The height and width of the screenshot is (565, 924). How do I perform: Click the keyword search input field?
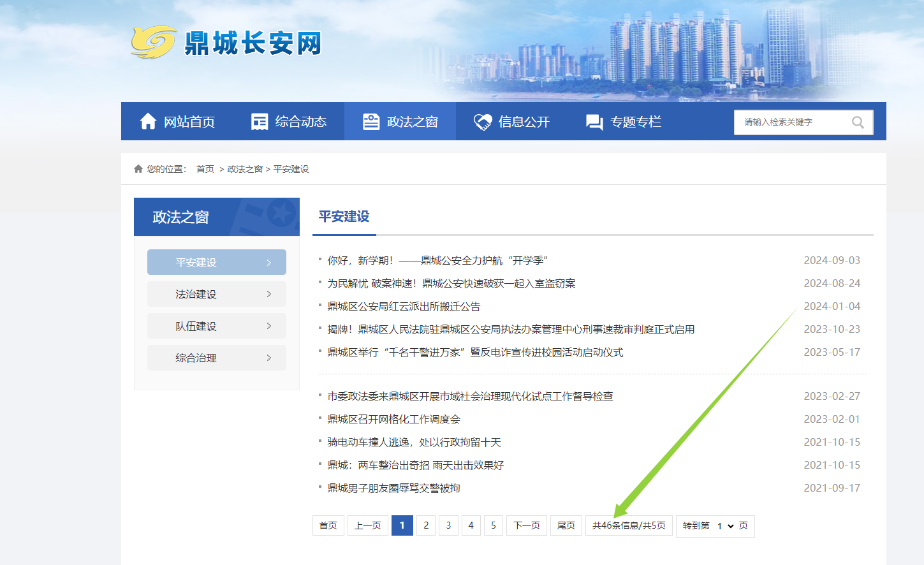(791, 122)
